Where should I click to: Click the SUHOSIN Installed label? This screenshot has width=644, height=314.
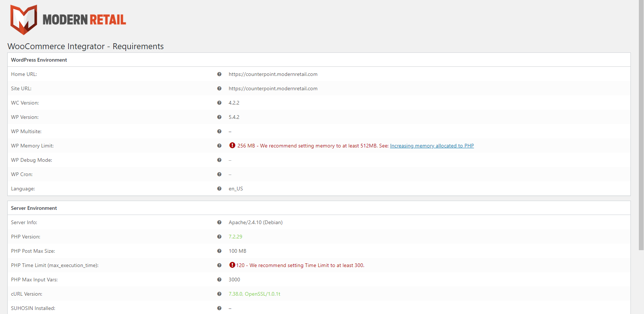pos(33,308)
